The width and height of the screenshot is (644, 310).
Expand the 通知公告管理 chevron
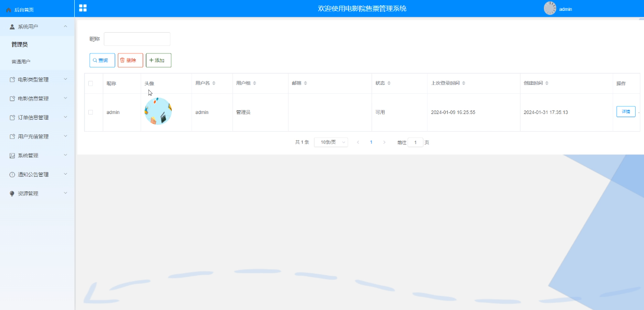[65, 174]
